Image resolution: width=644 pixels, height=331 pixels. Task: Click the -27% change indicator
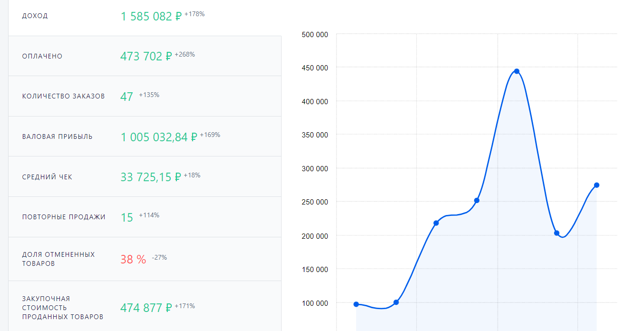(x=159, y=257)
